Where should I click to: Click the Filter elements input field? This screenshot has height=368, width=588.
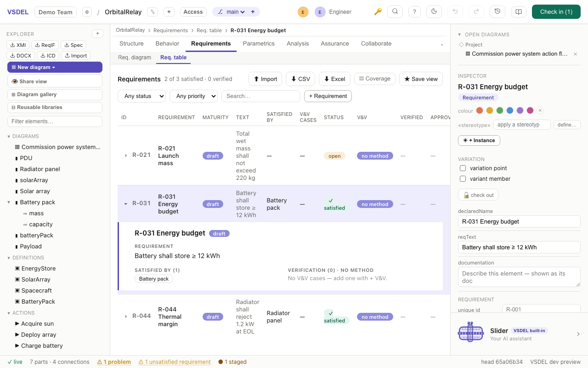point(55,121)
